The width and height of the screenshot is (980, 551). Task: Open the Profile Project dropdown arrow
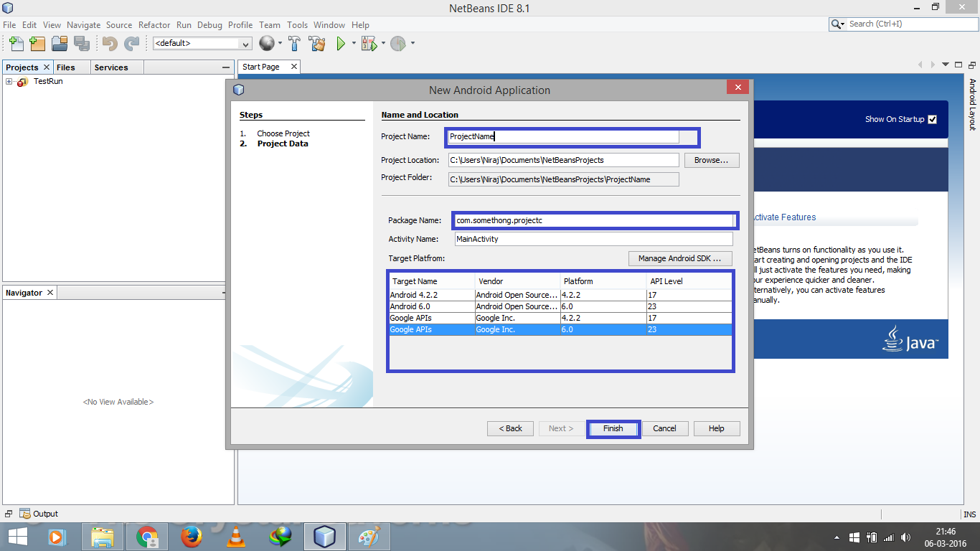[x=413, y=44]
